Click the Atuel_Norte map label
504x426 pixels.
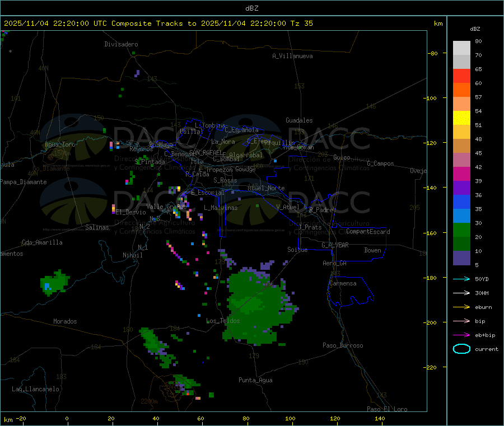266,188
